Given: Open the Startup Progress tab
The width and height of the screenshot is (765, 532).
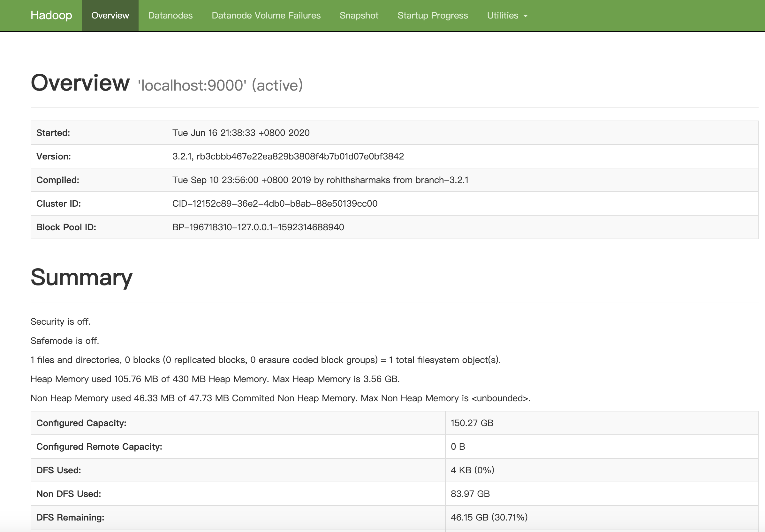Looking at the screenshot, I should click(x=433, y=15).
